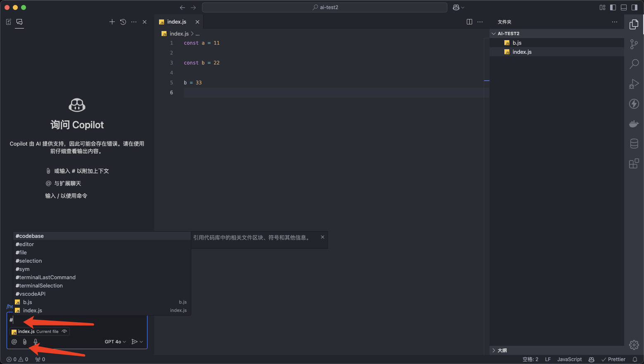The width and height of the screenshot is (644, 364).
Task: Start a new chat with the plus icon
Action: click(x=112, y=22)
